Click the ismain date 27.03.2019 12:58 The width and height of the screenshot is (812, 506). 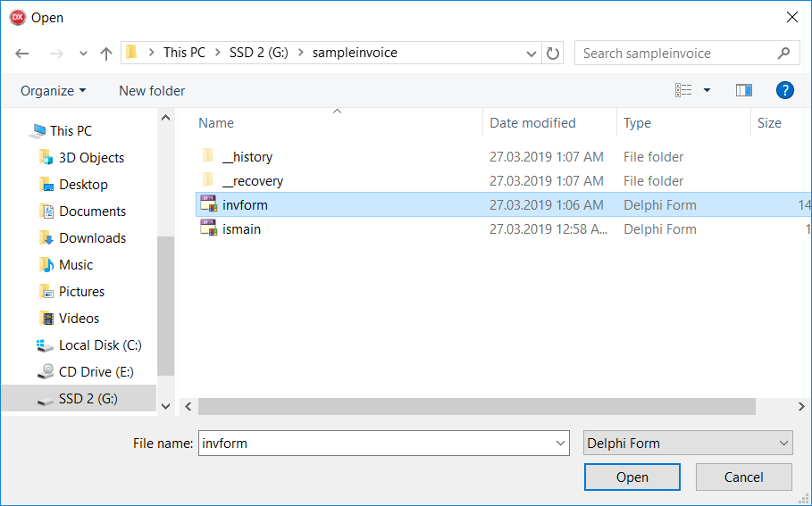[x=548, y=229]
